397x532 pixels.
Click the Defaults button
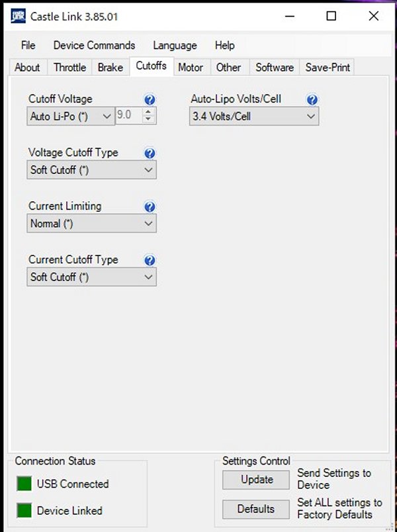[256, 509]
